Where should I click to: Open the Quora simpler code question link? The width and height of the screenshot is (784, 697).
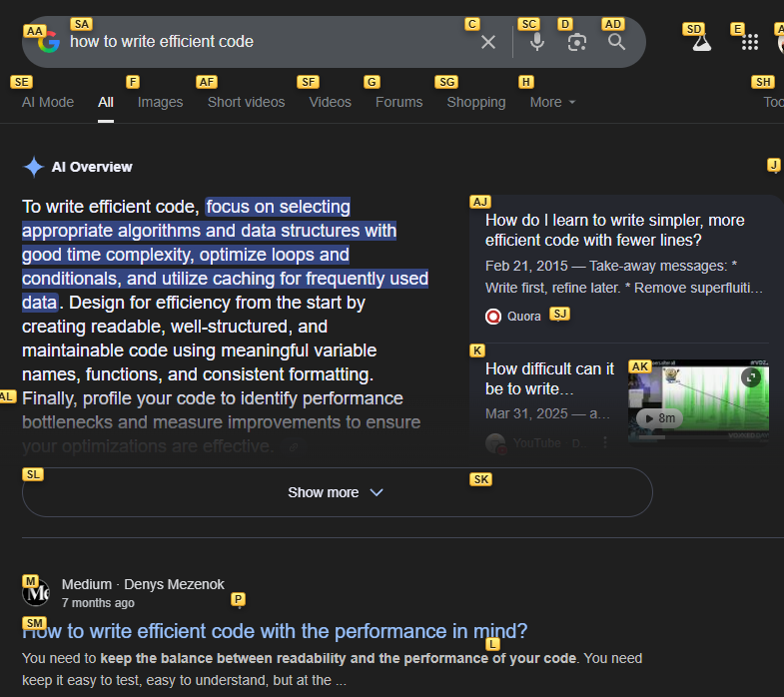coord(614,231)
